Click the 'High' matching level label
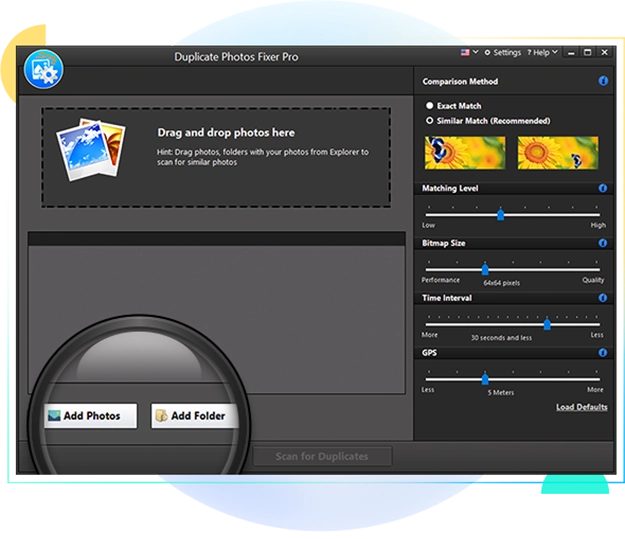The image size is (625, 539). (x=598, y=225)
